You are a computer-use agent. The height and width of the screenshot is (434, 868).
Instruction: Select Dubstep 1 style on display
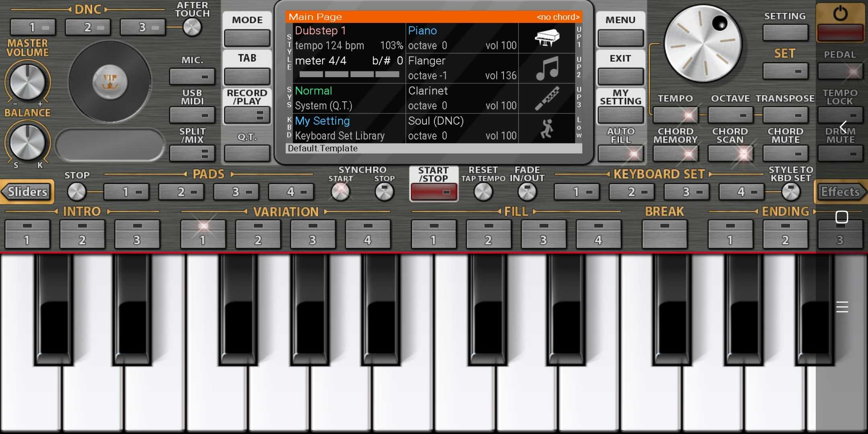coord(320,31)
